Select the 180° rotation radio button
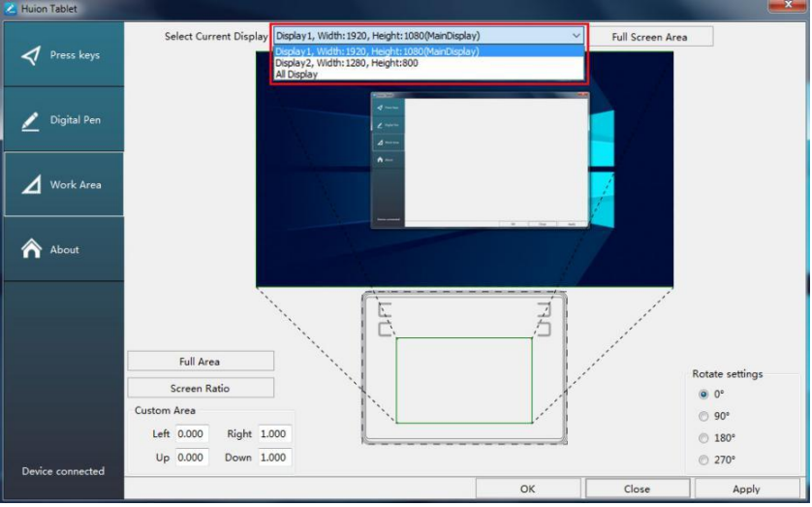The image size is (812, 507). (x=703, y=438)
